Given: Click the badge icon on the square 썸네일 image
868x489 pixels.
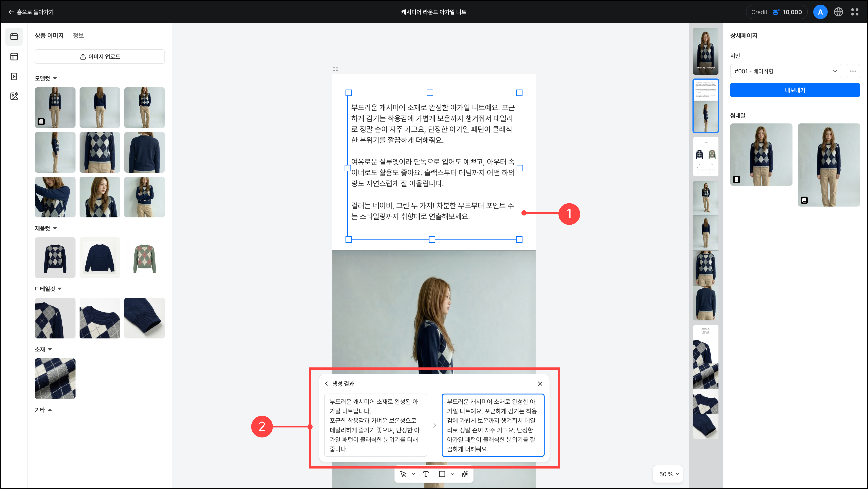Looking at the screenshot, I should click(737, 179).
